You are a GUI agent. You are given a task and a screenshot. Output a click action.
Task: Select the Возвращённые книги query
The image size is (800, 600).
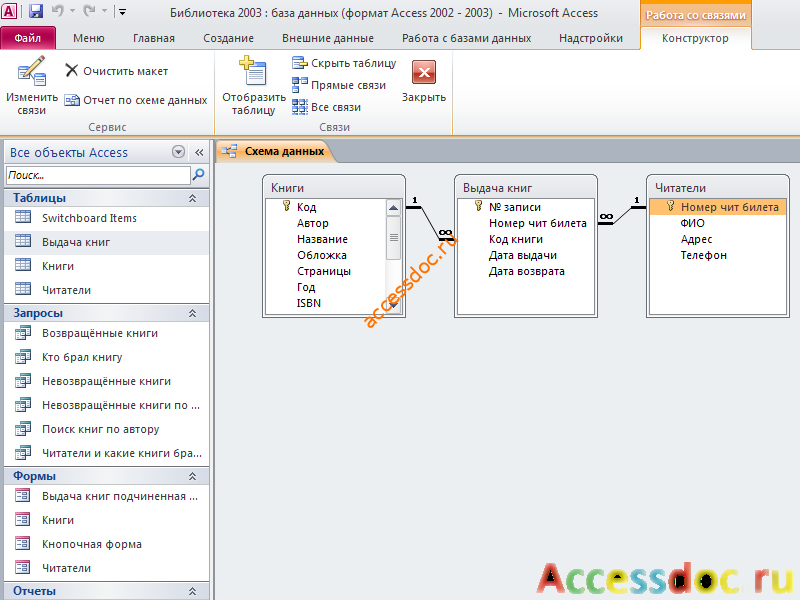pyautogui.click(x=107, y=333)
